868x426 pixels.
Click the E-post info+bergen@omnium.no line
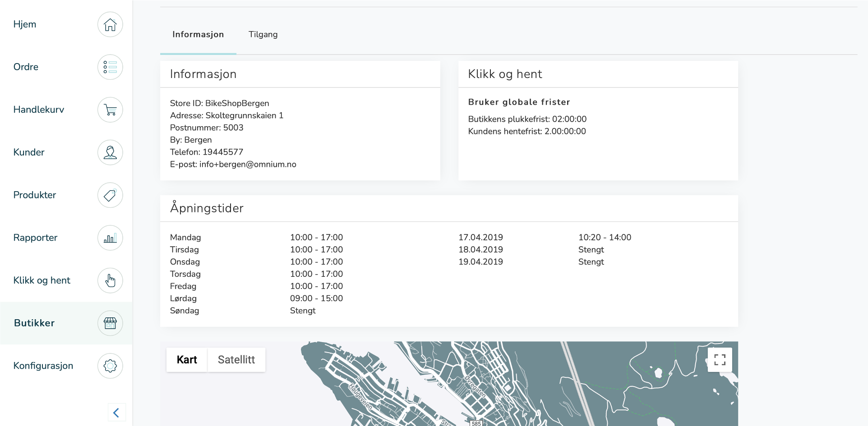[233, 164]
